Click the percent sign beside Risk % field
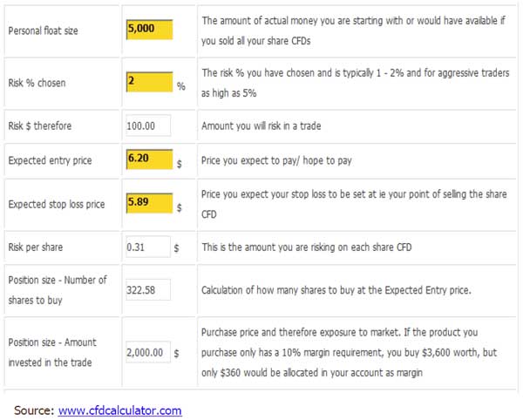523x420 pixels. 181,86
